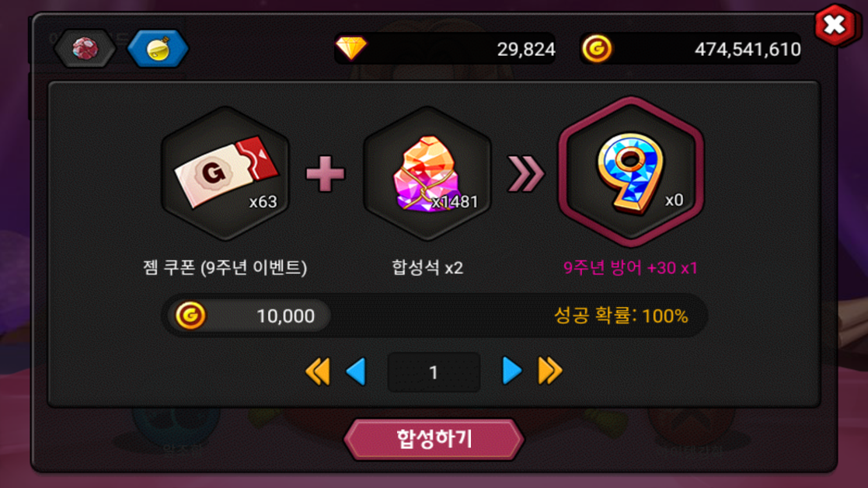Tap the 9주년 방어 +30 x1 label
This screenshot has width=868, height=488.
[630, 268]
